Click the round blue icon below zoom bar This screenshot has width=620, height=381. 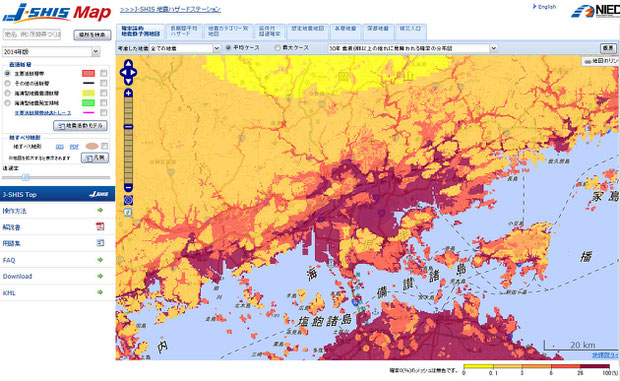pos(128,200)
